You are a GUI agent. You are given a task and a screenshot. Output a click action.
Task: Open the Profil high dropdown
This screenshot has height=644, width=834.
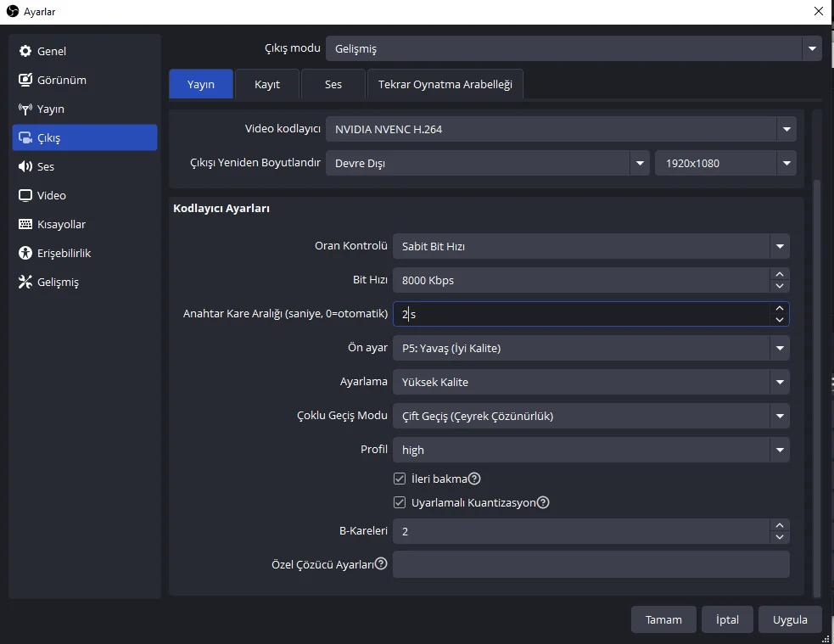click(591, 450)
